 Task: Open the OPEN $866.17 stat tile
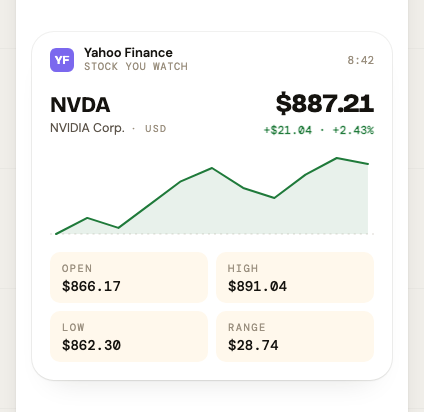(x=129, y=277)
